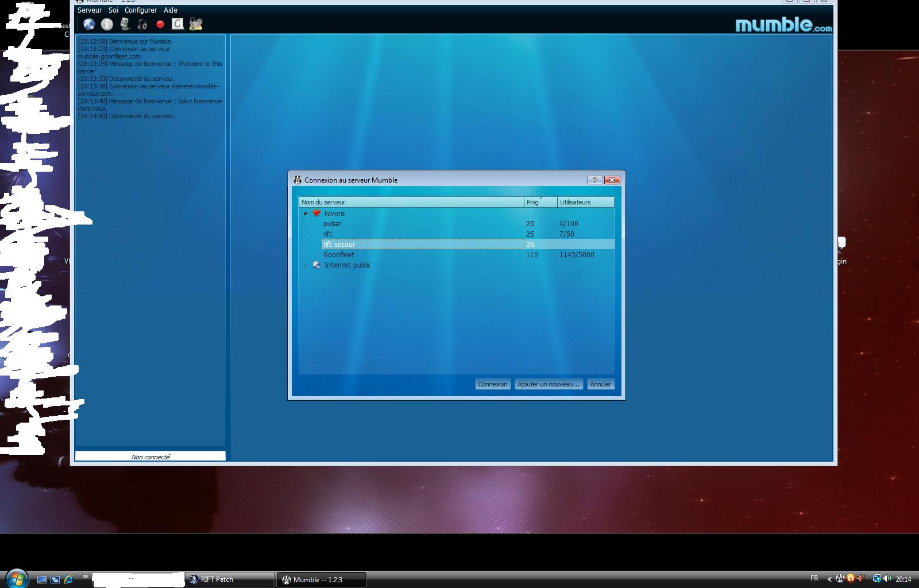Click the Goonfleet users count 1143/5000
The width and height of the screenshot is (919, 588).
pyautogui.click(x=577, y=255)
